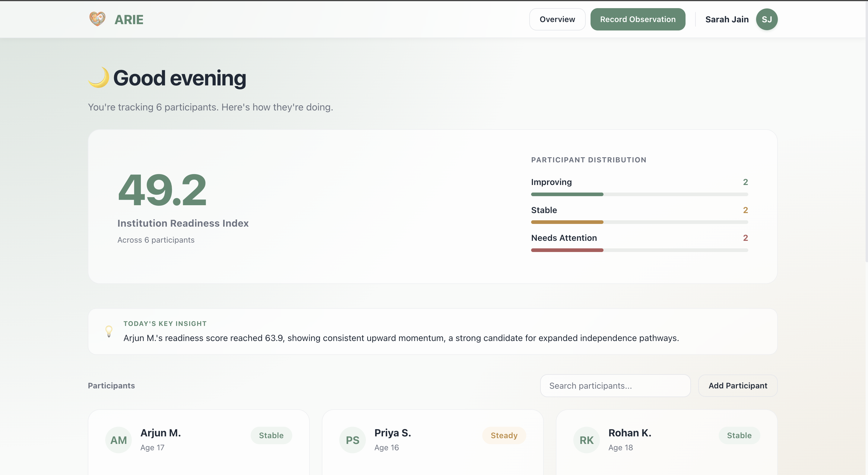868x475 pixels.
Task: Click Arjun M.'s Stable status badge
Action: [x=271, y=435]
